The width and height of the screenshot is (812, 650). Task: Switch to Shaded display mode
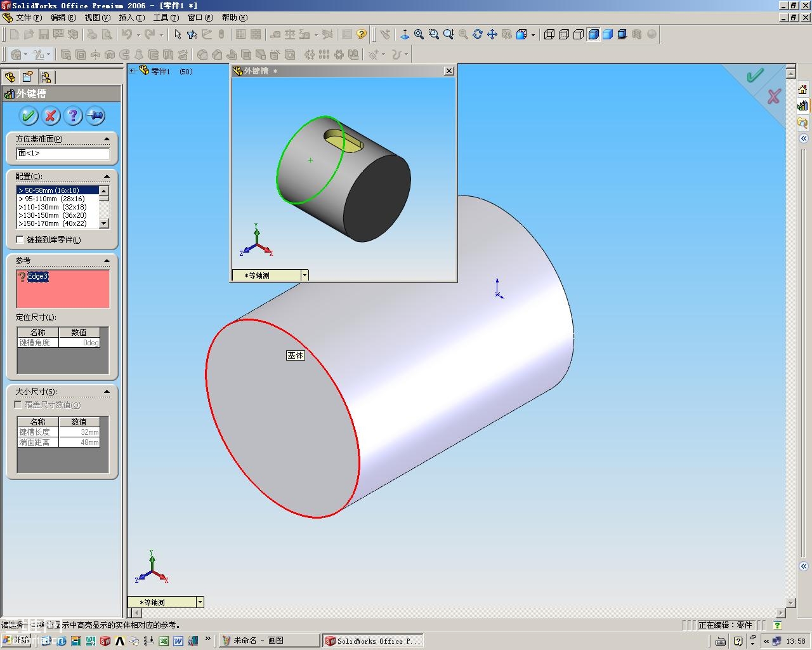click(x=608, y=34)
